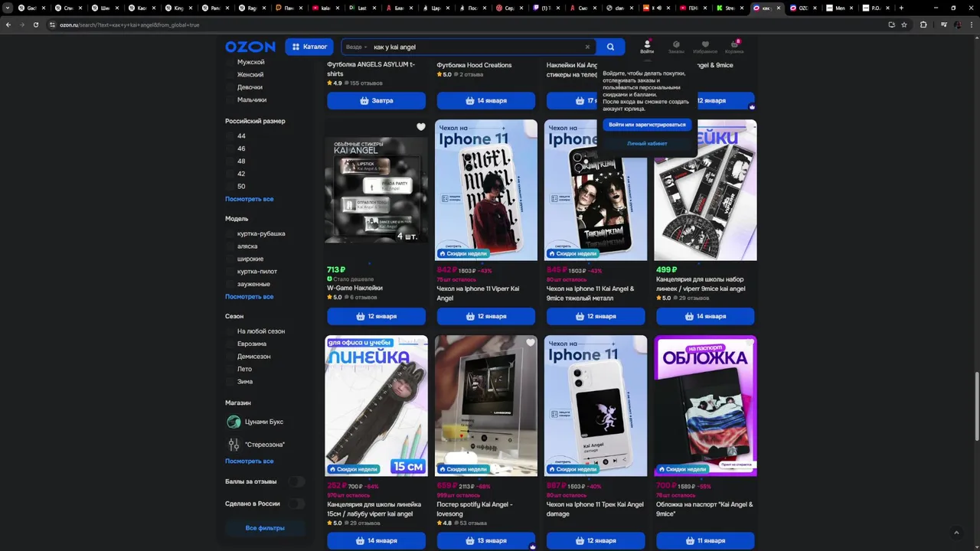
Task: Switch to the Last browser tab
Action: pos(361,8)
